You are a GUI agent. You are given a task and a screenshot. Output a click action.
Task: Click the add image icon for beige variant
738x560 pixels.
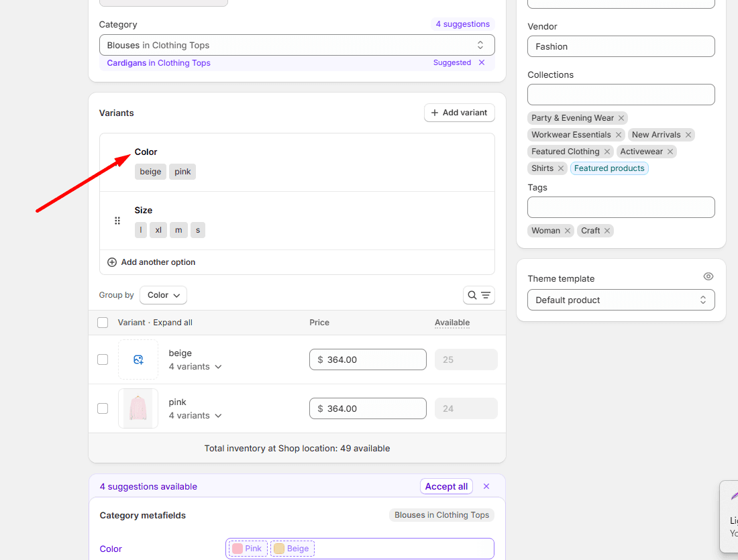pyautogui.click(x=138, y=359)
